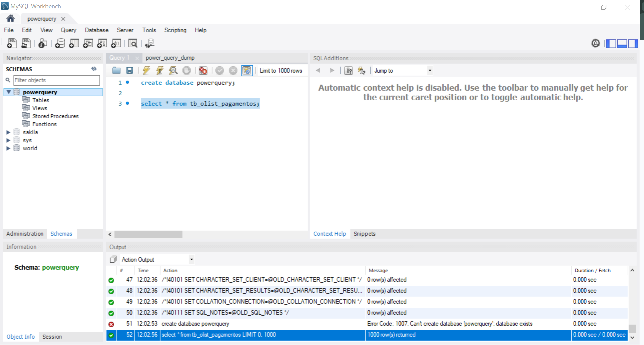Open Search Table Data toolbar icon

pyautogui.click(x=133, y=43)
